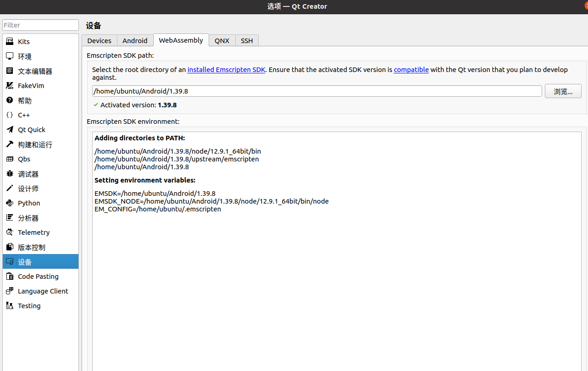The image size is (588, 371).
Task: Open the Code Pasting settings
Action: point(38,276)
